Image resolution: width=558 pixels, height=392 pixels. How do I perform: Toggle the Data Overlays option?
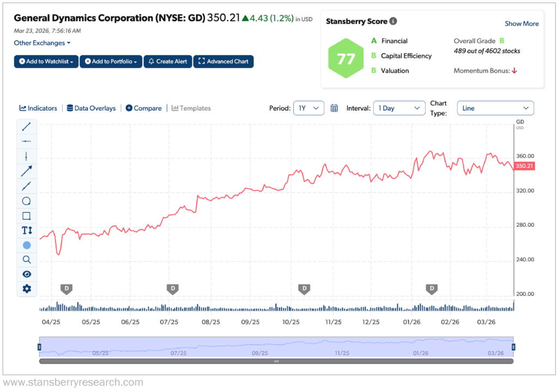(91, 108)
